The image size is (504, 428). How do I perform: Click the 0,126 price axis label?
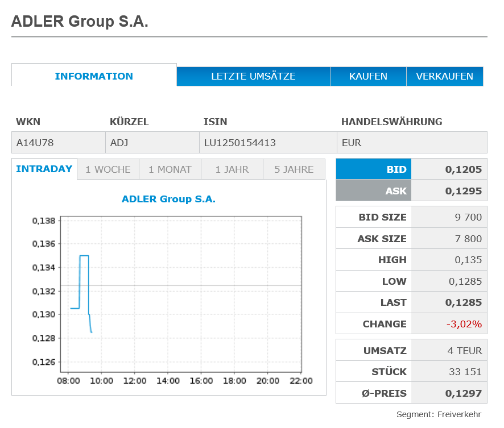(44, 362)
